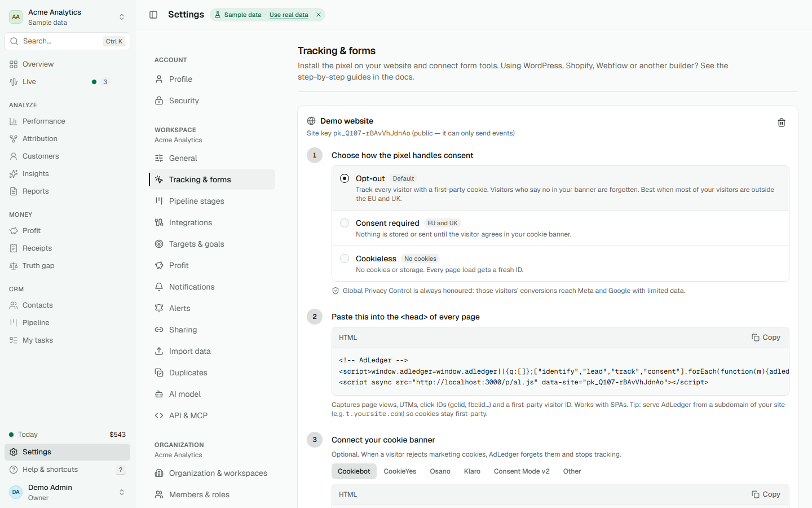Click the Import data upload icon
The width and height of the screenshot is (812, 508).
(159, 351)
